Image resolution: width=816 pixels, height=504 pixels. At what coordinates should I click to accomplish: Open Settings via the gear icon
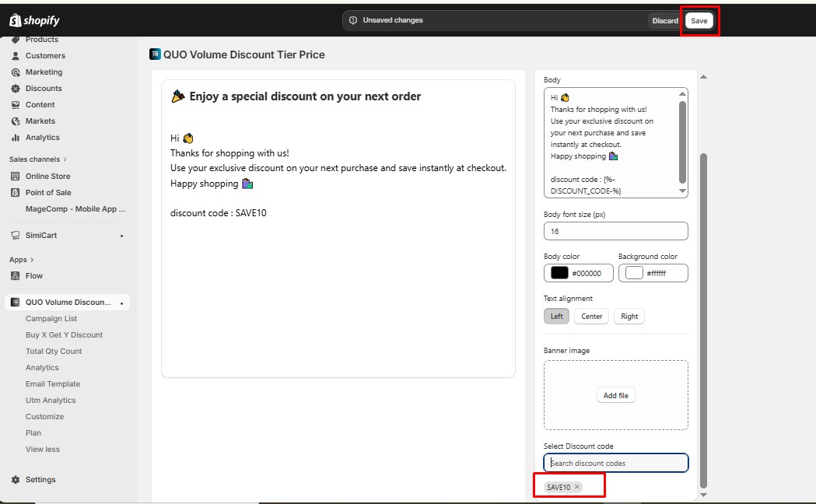(16, 480)
